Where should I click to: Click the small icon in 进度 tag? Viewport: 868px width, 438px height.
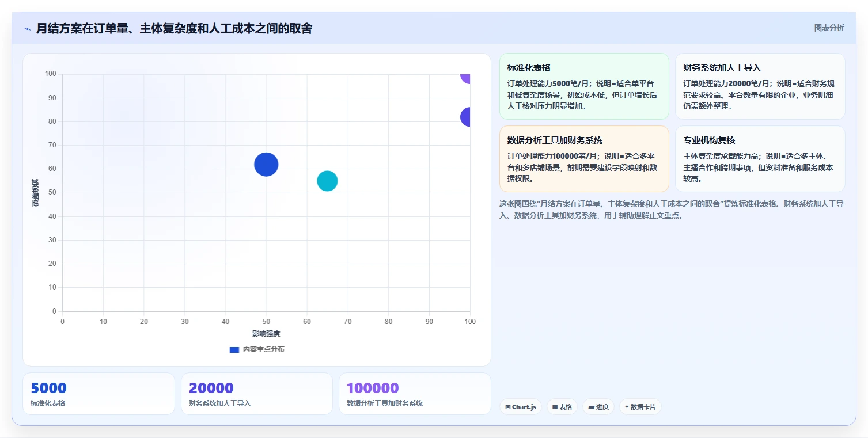click(591, 407)
